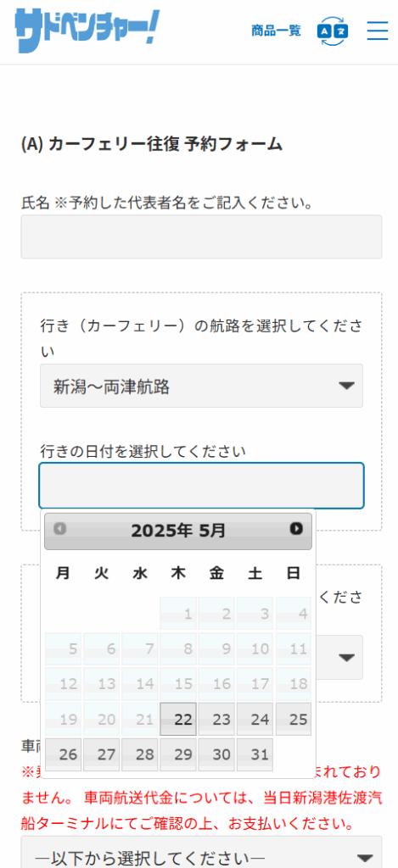Image resolution: width=398 pixels, height=868 pixels.
Task: Choose May 26 in the calendar
Action: coord(63,754)
